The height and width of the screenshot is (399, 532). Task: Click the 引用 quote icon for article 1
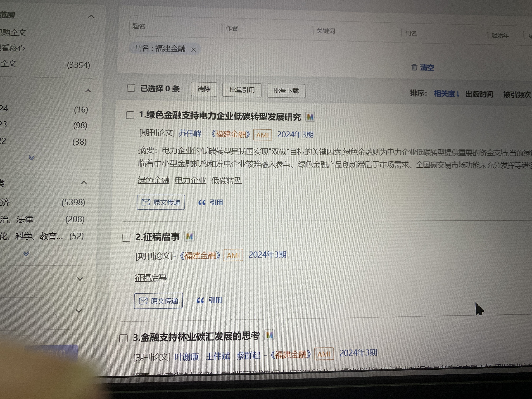202,203
